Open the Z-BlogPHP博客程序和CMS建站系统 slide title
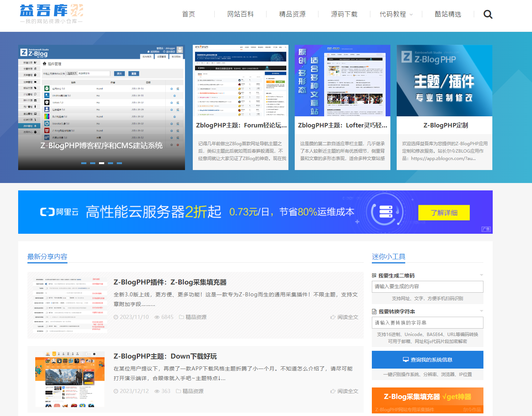Viewport: 532px width, 416px height. tap(102, 146)
